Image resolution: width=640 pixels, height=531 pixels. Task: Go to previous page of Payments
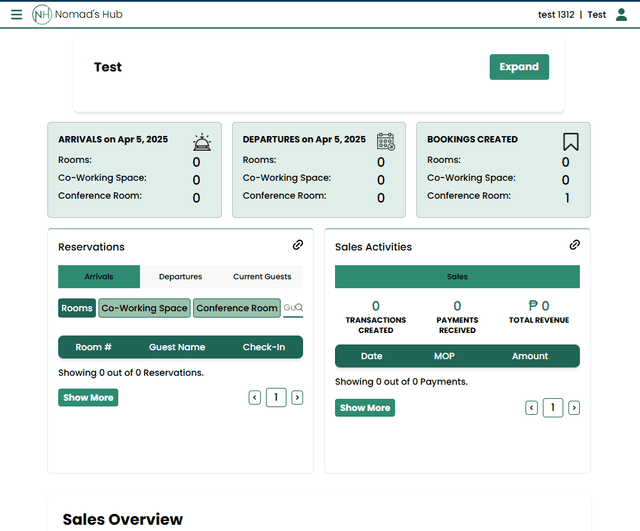click(x=532, y=408)
